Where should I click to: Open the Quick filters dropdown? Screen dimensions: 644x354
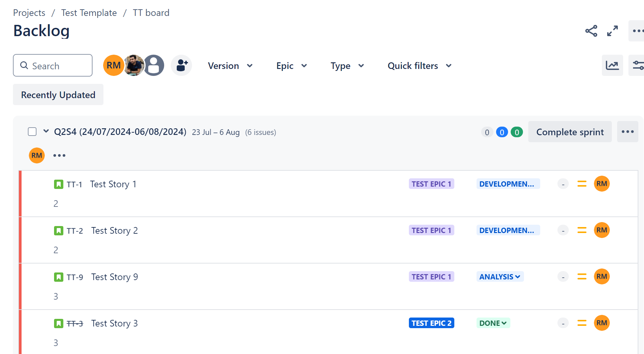tap(419, 66)
